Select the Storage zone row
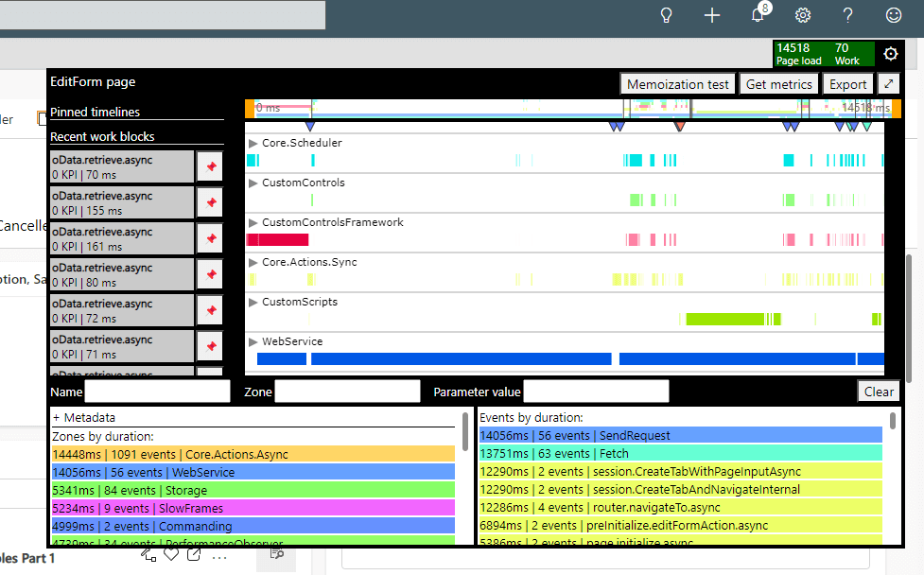Viewport: 924px width, 575px height. (253, 490)
